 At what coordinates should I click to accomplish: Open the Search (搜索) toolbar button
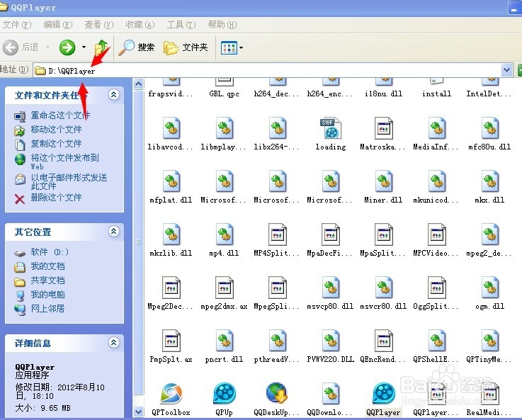click(x=137, y=47)
